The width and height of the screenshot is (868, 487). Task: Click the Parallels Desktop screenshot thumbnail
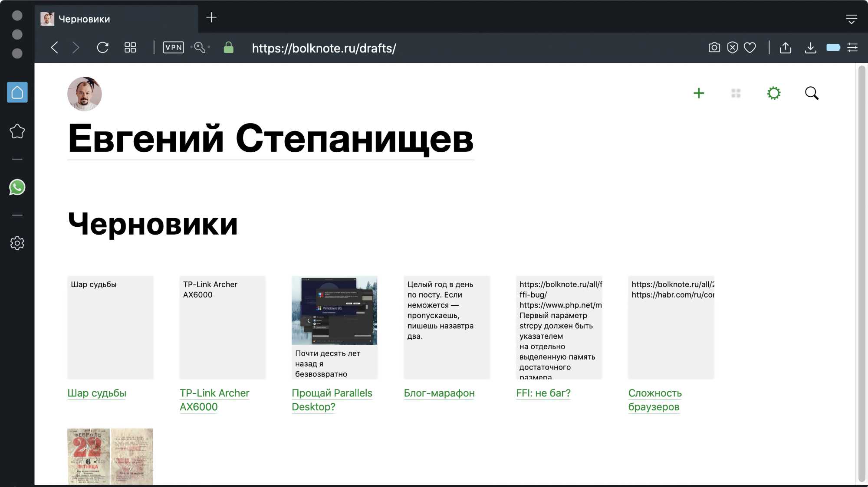pos(334,311)
